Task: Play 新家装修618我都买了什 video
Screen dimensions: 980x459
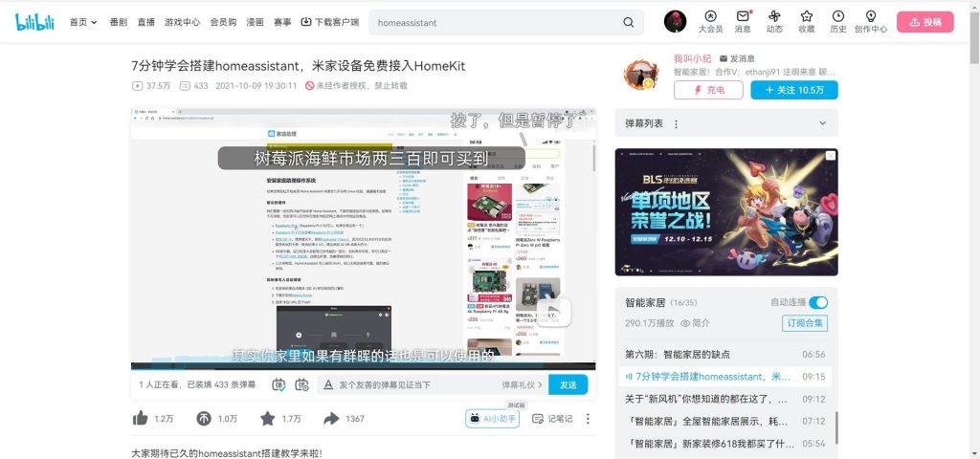Action: [x=725, y=444]
